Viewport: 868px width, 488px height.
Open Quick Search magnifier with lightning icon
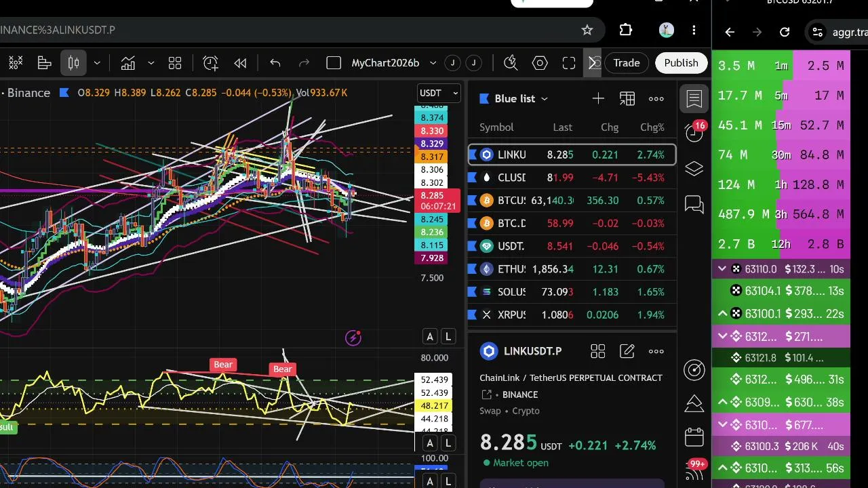511,63
